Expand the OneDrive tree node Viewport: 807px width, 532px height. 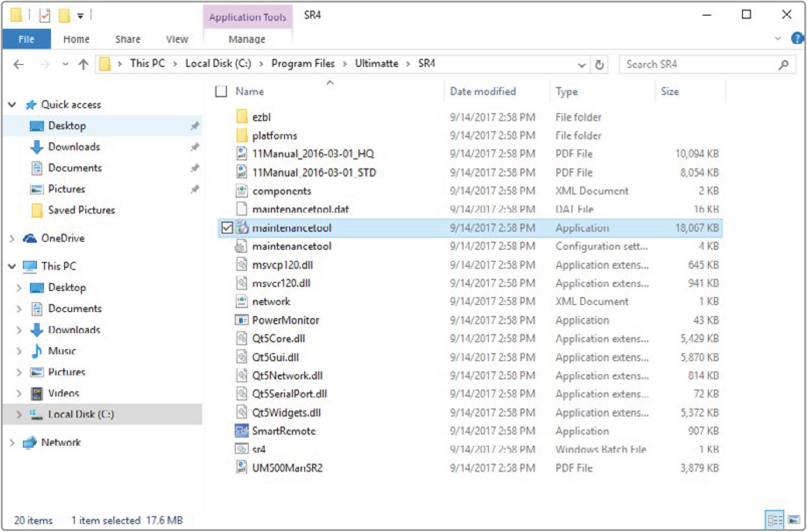(12, 238)
